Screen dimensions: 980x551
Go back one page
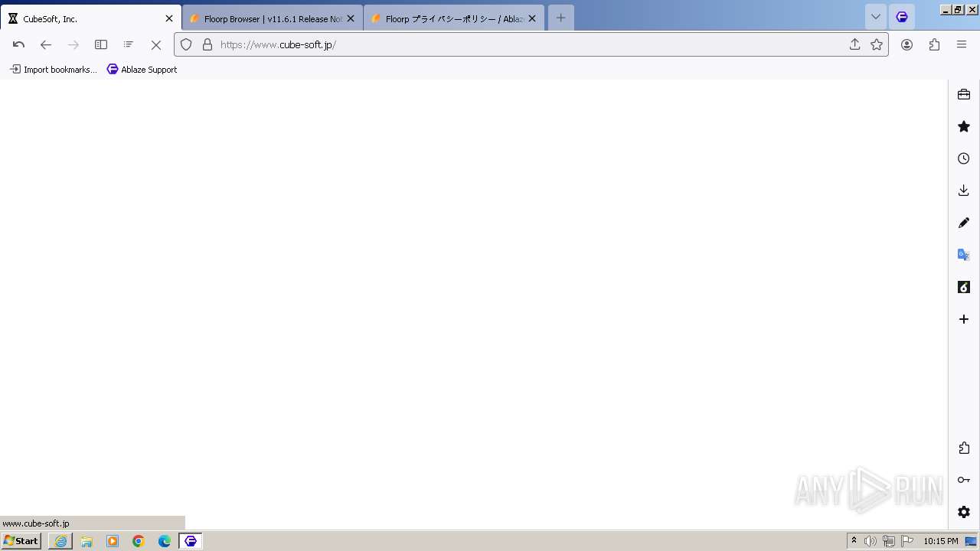[46, 44]
